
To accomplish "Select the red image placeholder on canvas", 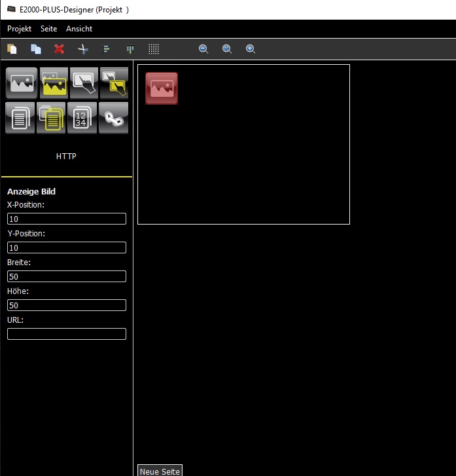I will (x=162, y=88).
